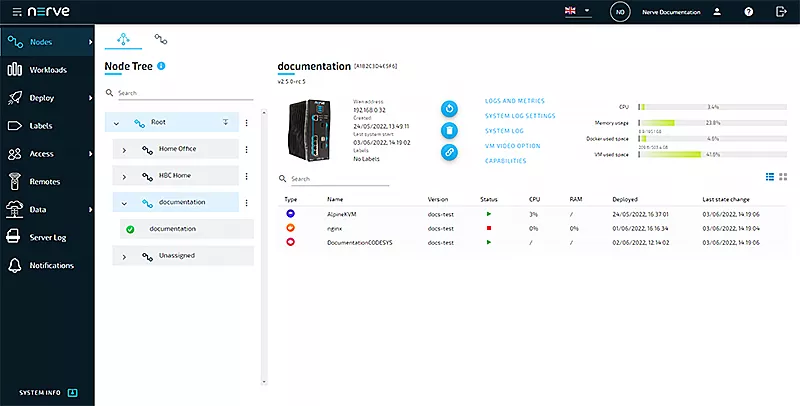800x406 pixels.
Task: Click the Notifications bell icon
Action: pos(15,266)
